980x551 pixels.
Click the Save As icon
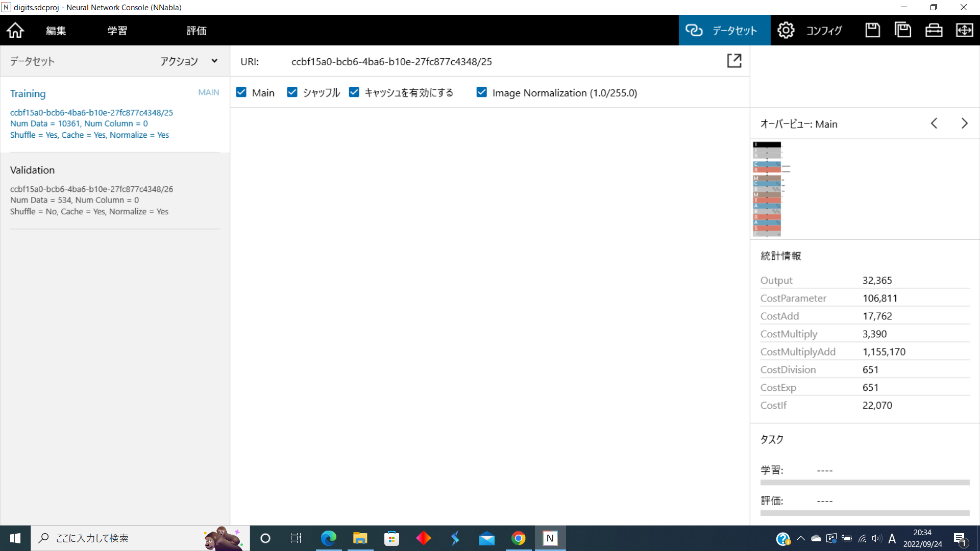(x=903, y=31)
